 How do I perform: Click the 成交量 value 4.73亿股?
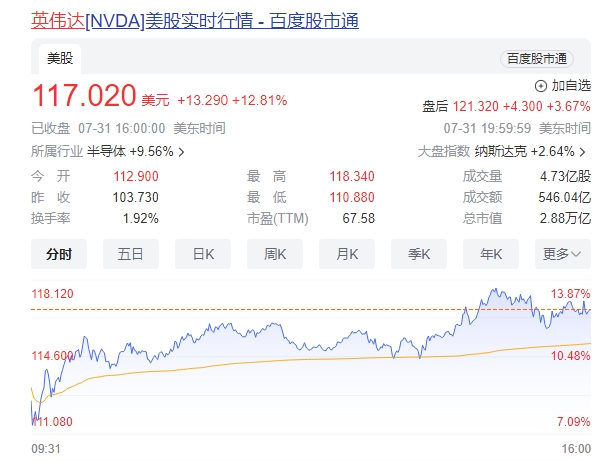click(x=565, y=176)
